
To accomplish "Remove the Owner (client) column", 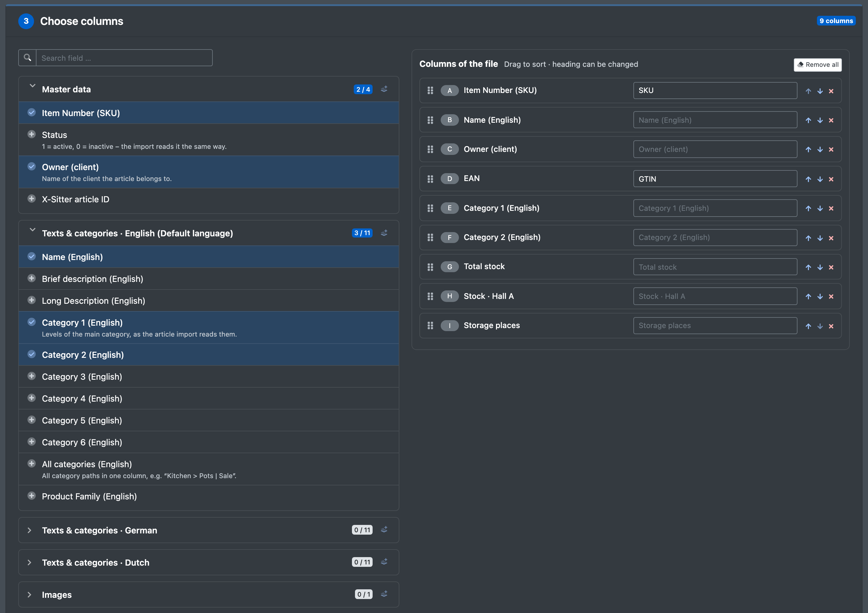I will point(831,150).
